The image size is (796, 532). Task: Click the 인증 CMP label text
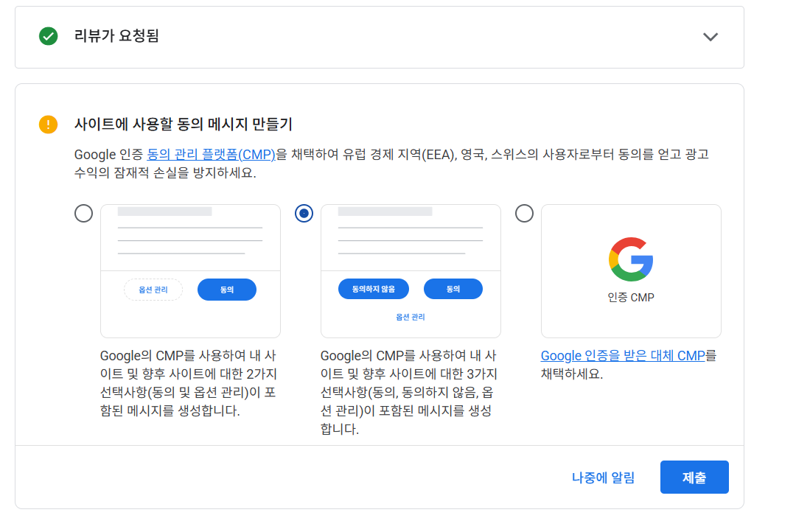click(x=631, y=298)
